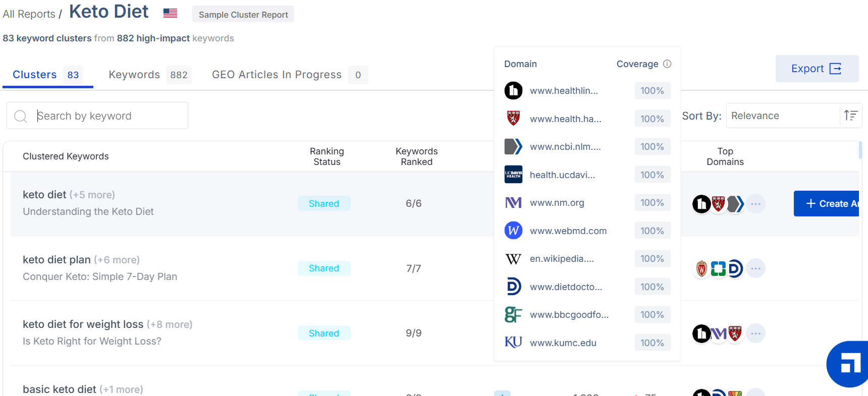868x396 pixels.
Task: Click the BBC Good Food logo icon
Action: click(x=513, y=315)
